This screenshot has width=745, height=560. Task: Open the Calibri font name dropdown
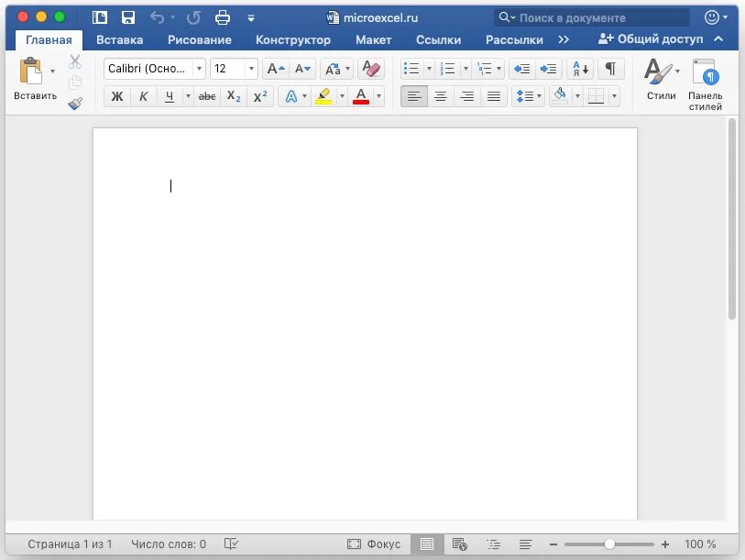pos(200,69)
